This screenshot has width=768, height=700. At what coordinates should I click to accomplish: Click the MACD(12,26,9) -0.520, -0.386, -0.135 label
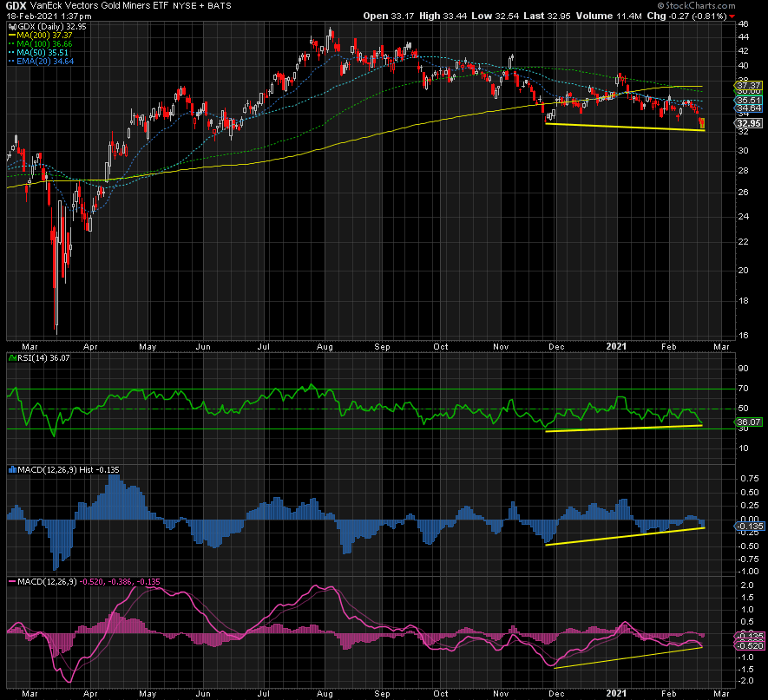[89, 582]
